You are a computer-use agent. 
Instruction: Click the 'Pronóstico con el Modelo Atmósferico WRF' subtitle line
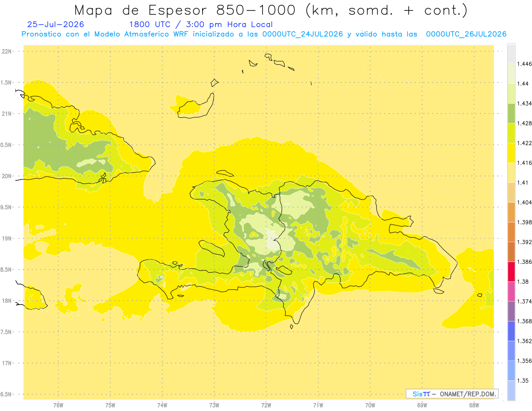264,34
